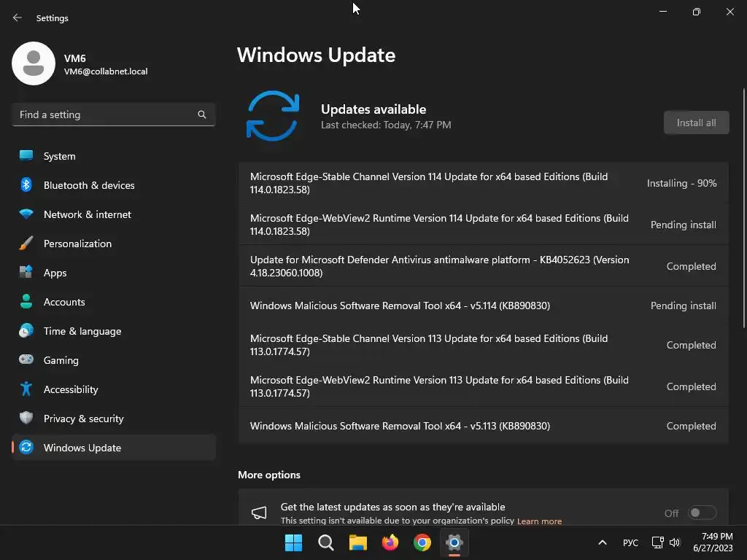
Task: Click Malicious Software Removal Tool v5.113 row
Action: (484, 426)
